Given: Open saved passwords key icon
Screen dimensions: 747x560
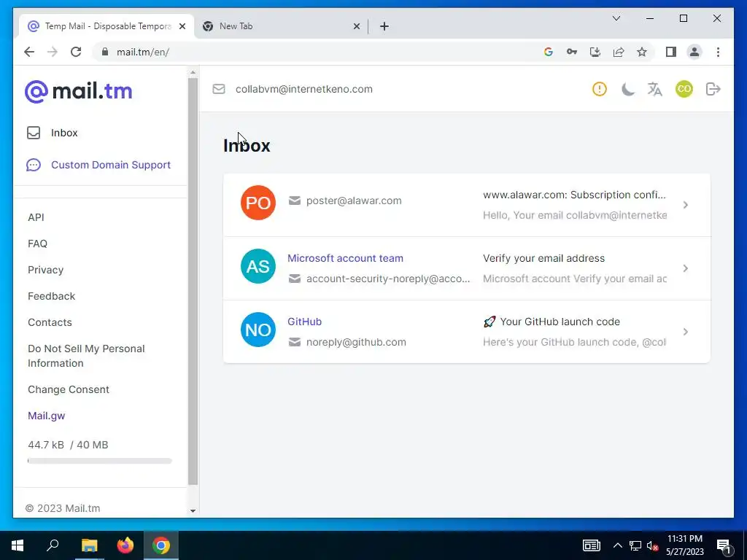Looking at the screenshot, I should pyautogui.click(x=572, y=52).
